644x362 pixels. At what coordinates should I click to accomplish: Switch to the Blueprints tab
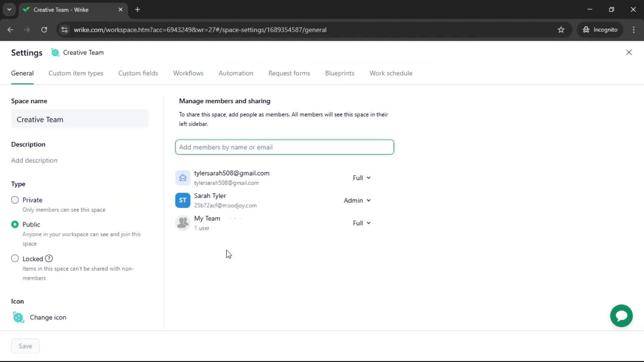340,73
